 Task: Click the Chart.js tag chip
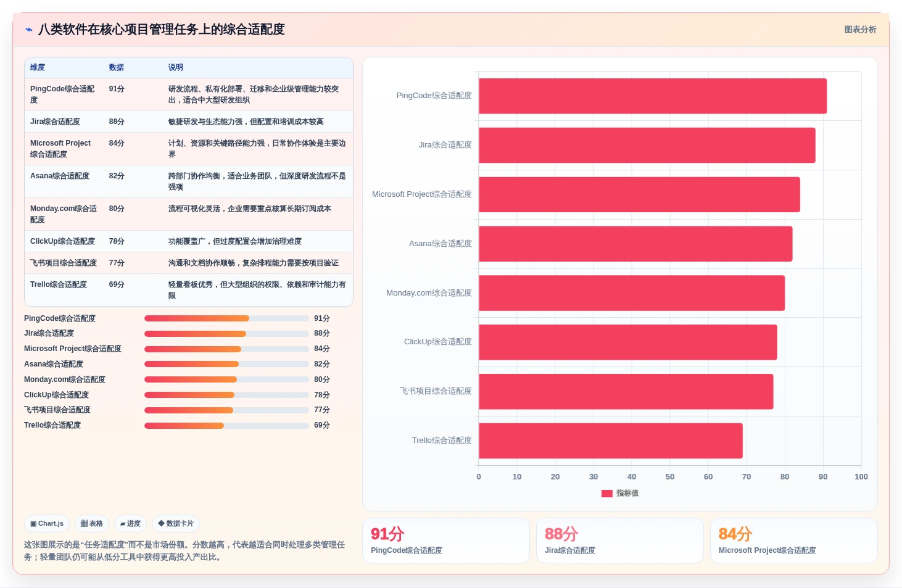point(47,524)
